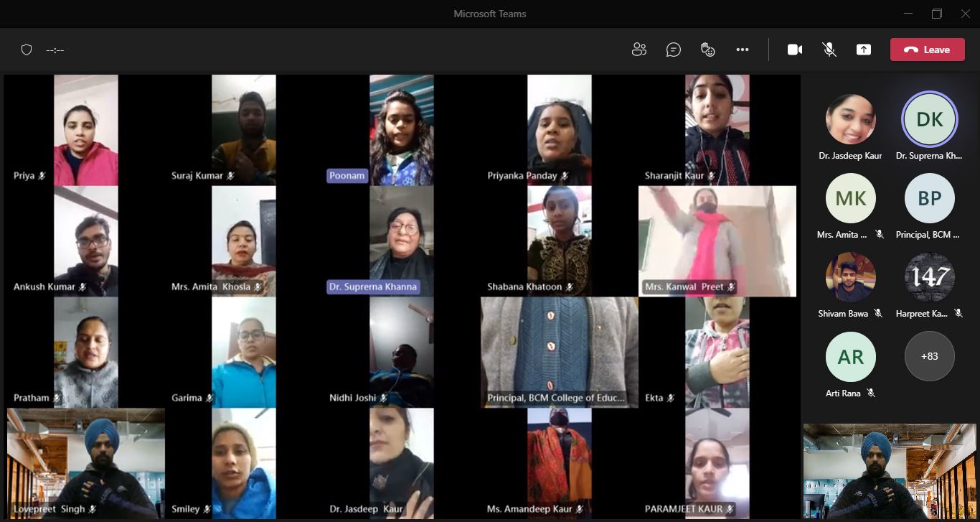Select Smiley's video tile
Image resolution: width=980 pixels, height=522 pixels.
(244, 464)
